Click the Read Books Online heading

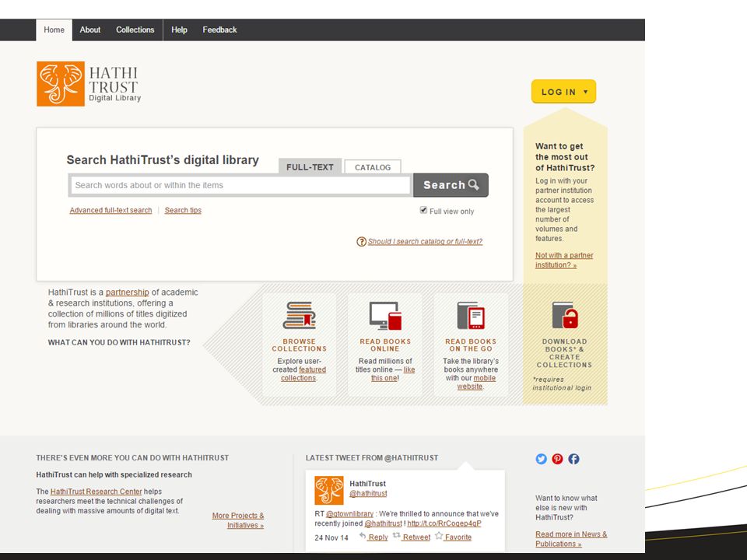click(x=385, y=345)
